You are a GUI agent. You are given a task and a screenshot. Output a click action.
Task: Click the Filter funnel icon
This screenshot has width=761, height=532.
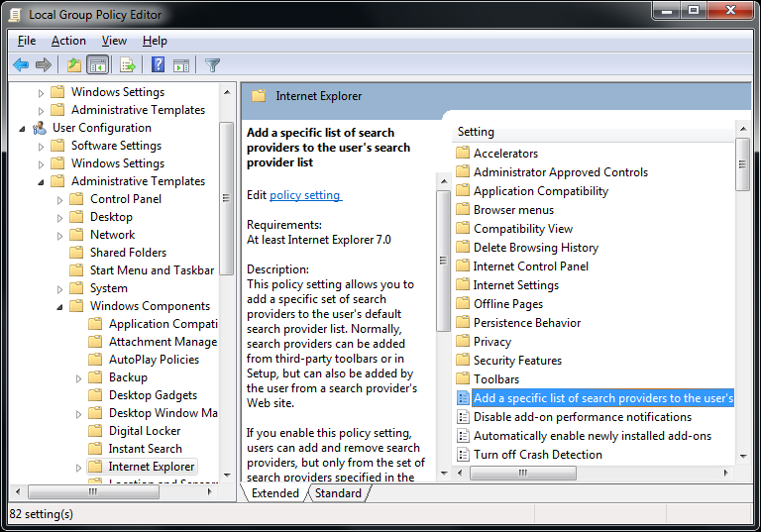pos(212,64)
